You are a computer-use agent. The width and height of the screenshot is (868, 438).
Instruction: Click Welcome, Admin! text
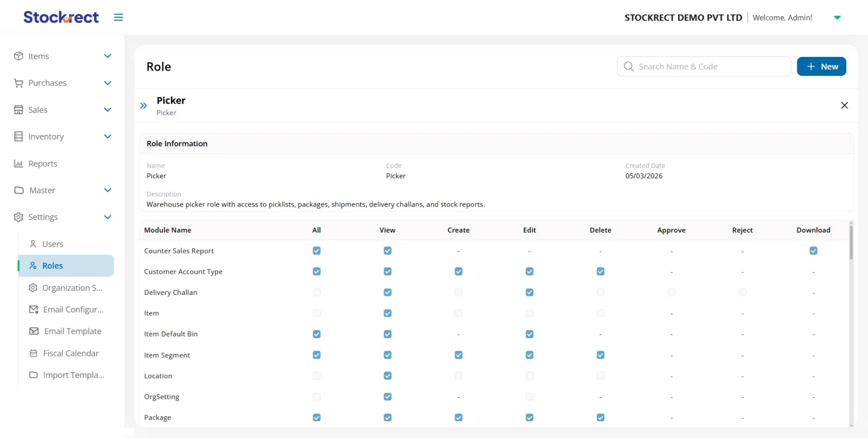(x=782, y=18)
